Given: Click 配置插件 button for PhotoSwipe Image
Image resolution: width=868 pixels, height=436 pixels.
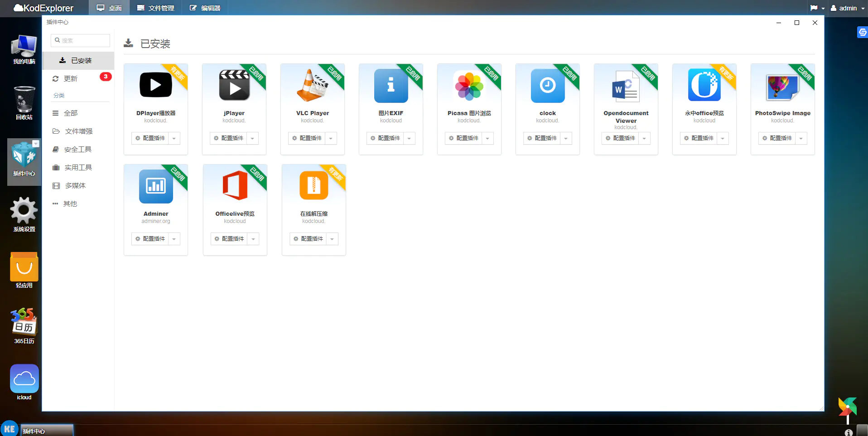Looking at the screenshot, I should (777, 138).
